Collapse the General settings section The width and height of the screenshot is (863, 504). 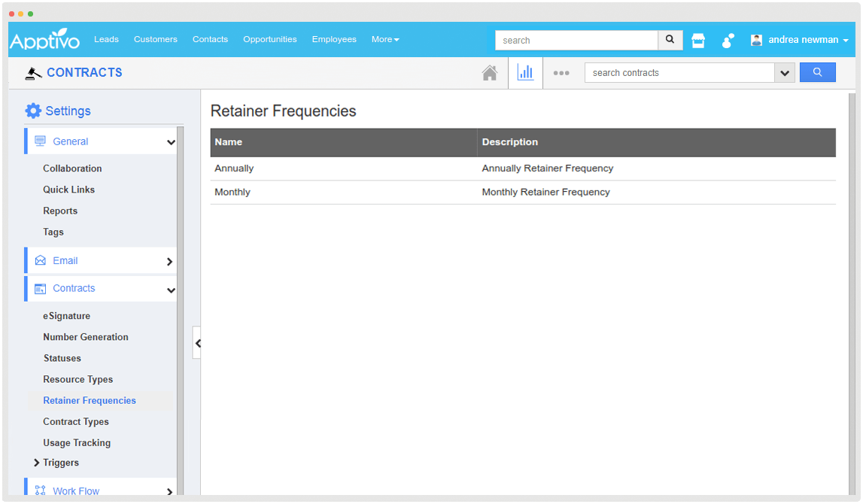[x=171, y=142]
